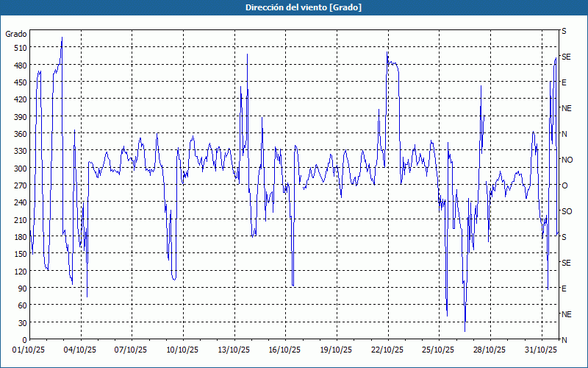Select the 'SO' compass direction label
This screenshot has height=368, width=588.
(x=567, y=211)
